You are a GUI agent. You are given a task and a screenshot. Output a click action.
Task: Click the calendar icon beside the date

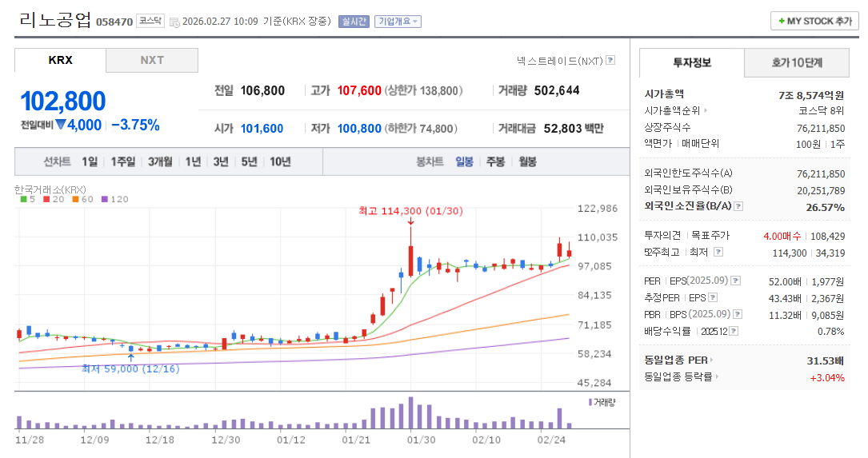pyautogui.click(x=174, y=22)
